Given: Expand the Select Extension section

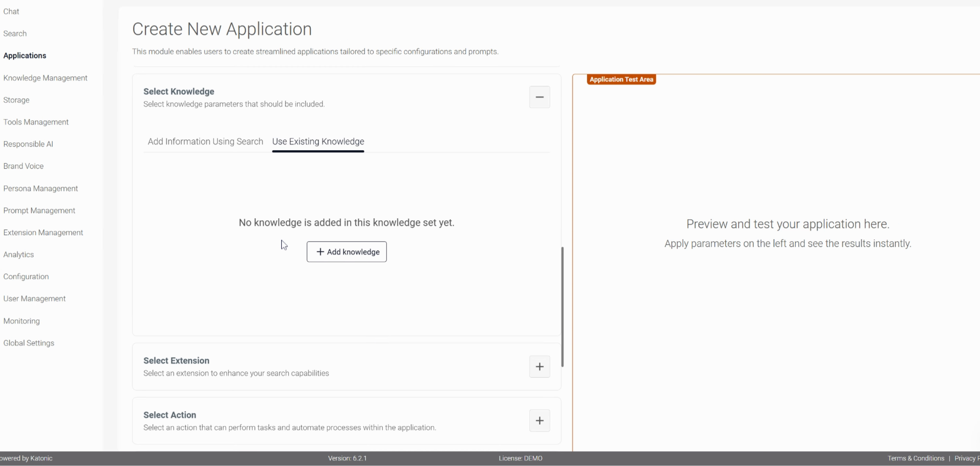Looking at the screenshot, I should click(x=540, y=367).
